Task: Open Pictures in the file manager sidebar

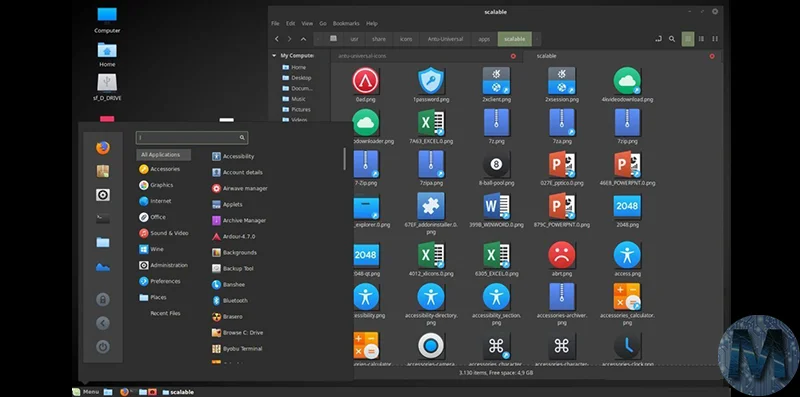Action: (x=296, y=110)
